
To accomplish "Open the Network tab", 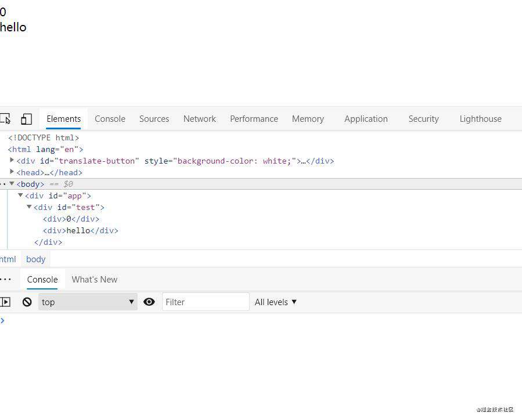I will [199, 119].
